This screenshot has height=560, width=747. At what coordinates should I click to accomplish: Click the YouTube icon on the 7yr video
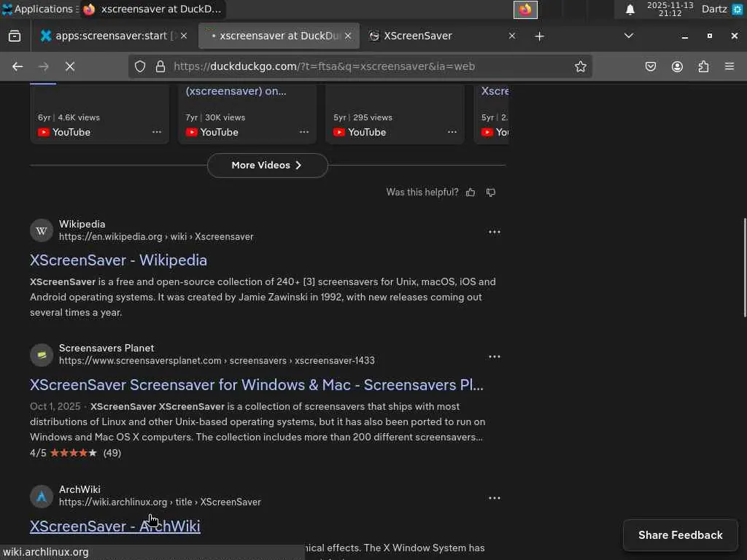[x=192, y=132]
